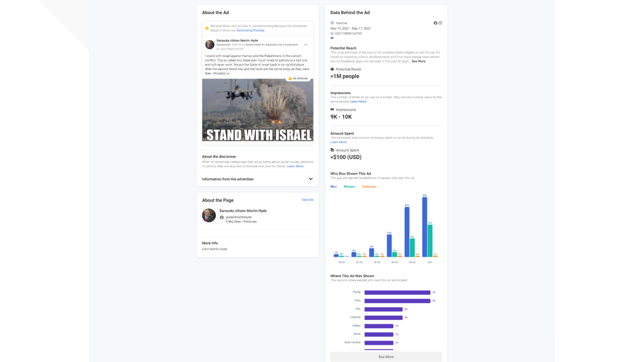Toggle the Unknown legend in demographics chart
This screenshot has width=644, height=362.
click(x=369, y=187)
